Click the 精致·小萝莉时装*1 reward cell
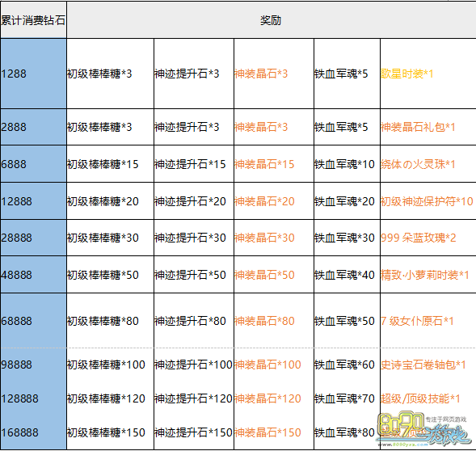The height and width of the screenshot is (451, 476). click(x=428, y=275)
